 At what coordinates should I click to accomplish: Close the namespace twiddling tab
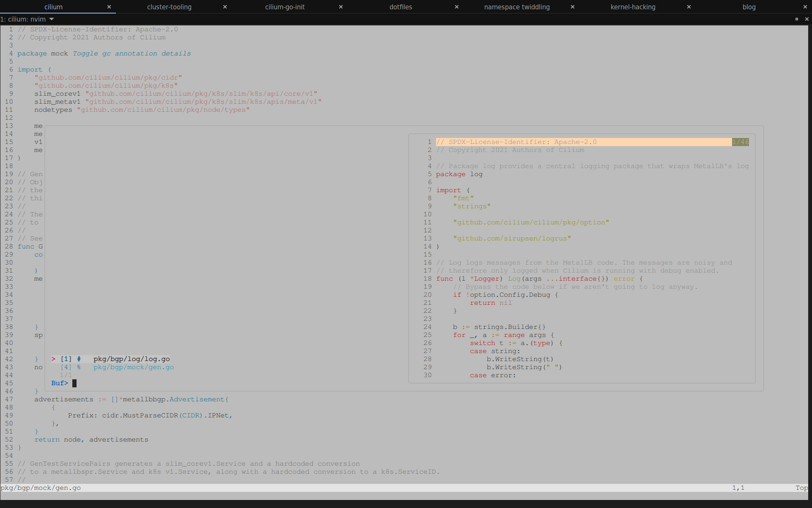pyautogui.click(x=572, y=7)
